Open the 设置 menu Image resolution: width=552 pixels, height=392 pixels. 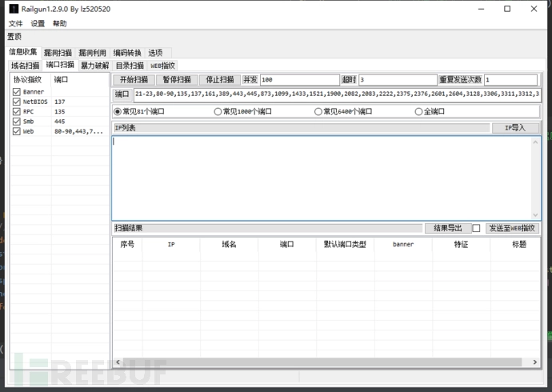[38, 23]
